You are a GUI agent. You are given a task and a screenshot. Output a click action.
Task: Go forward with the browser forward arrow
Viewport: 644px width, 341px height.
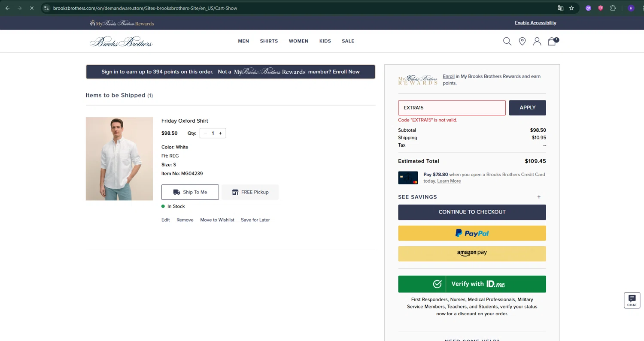(x=19, y=8)
